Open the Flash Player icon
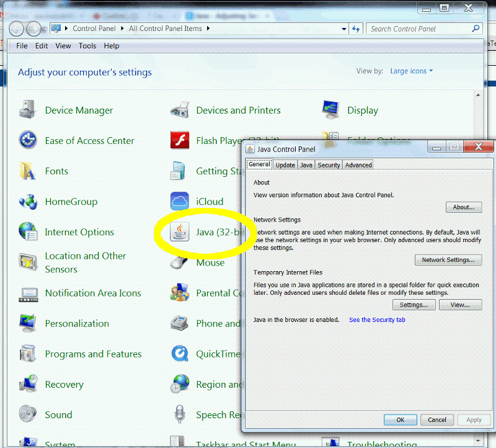Viewport: 496px width, 448px height. (180, 140)
